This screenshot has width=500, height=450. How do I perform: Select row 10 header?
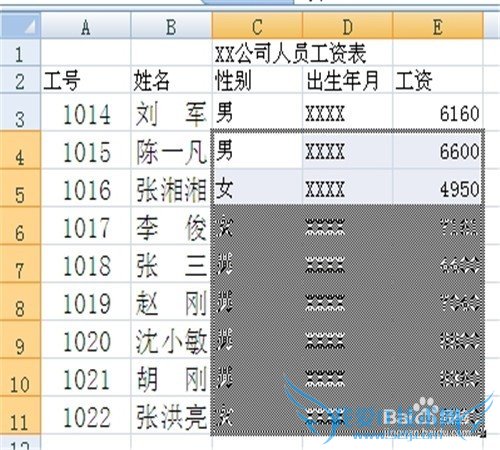(x=20, y=377)
